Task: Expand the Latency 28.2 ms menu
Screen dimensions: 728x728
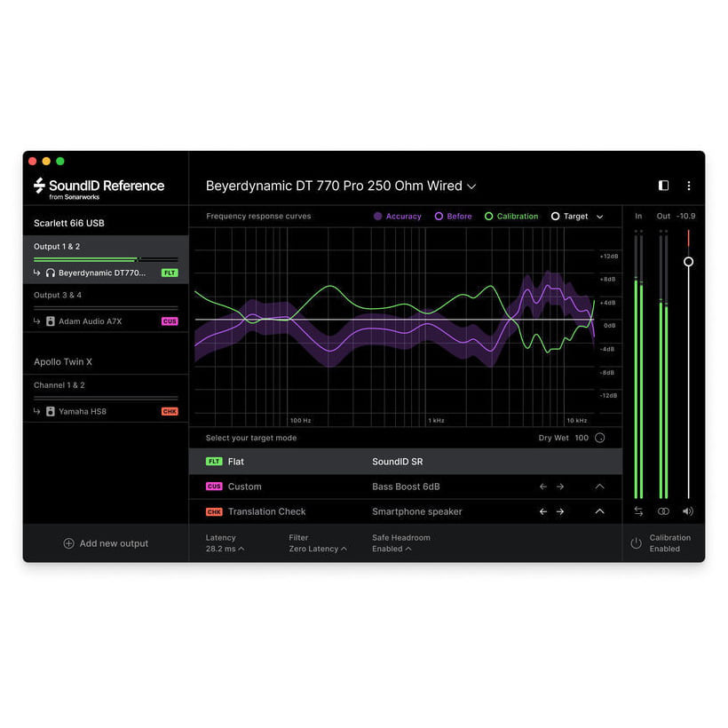Action: pos(225,549)
